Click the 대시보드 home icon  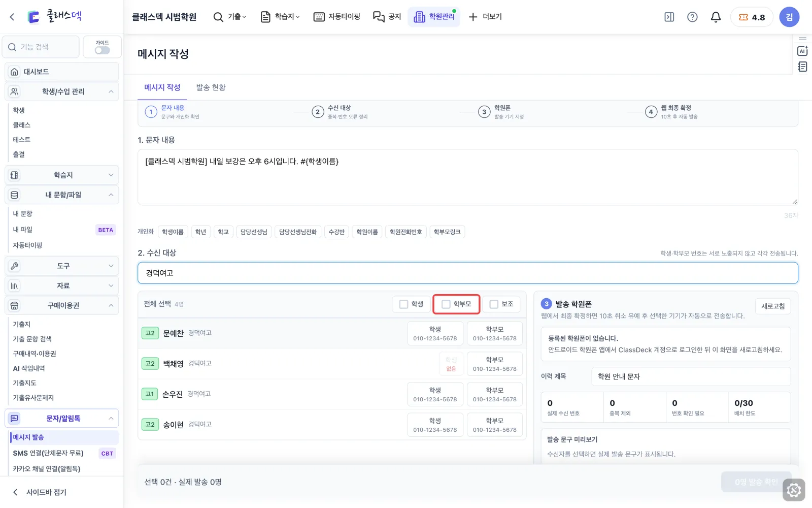coord(14,72)
